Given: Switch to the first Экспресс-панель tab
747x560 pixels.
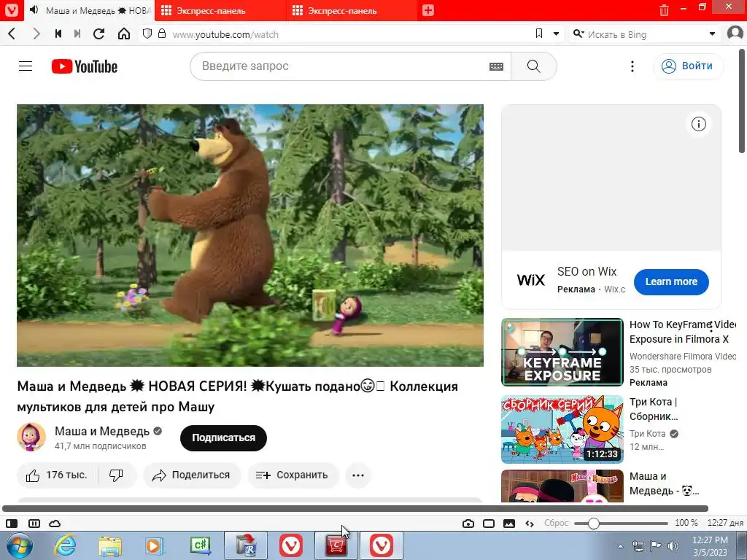Looking at the screenshot, I should point(221,10).
